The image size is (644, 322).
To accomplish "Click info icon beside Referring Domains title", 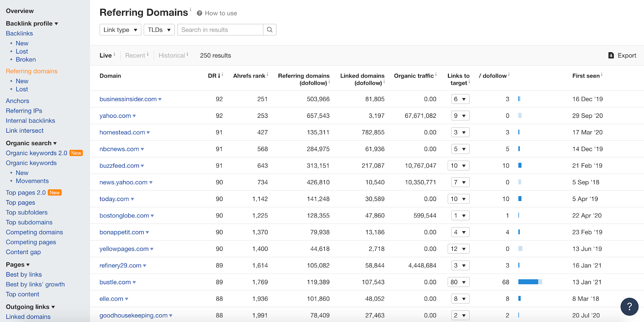I will 190,9.
